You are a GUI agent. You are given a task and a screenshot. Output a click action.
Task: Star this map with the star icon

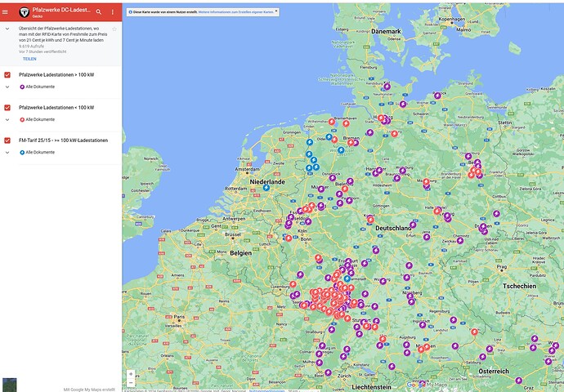pyautogui.click(x=114, y=29)
